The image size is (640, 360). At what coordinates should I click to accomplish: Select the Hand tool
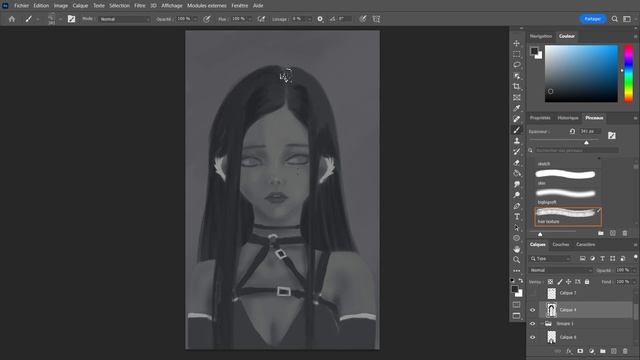[x=517, y=249]
